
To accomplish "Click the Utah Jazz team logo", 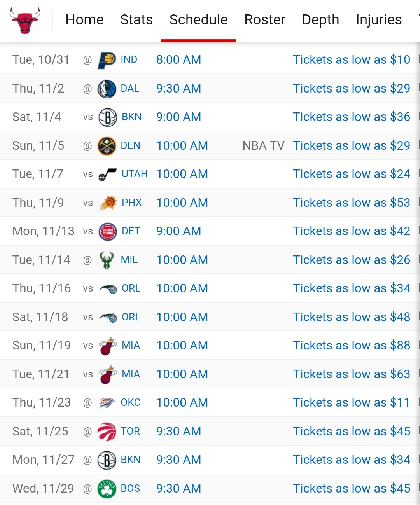I will point(107,174).
